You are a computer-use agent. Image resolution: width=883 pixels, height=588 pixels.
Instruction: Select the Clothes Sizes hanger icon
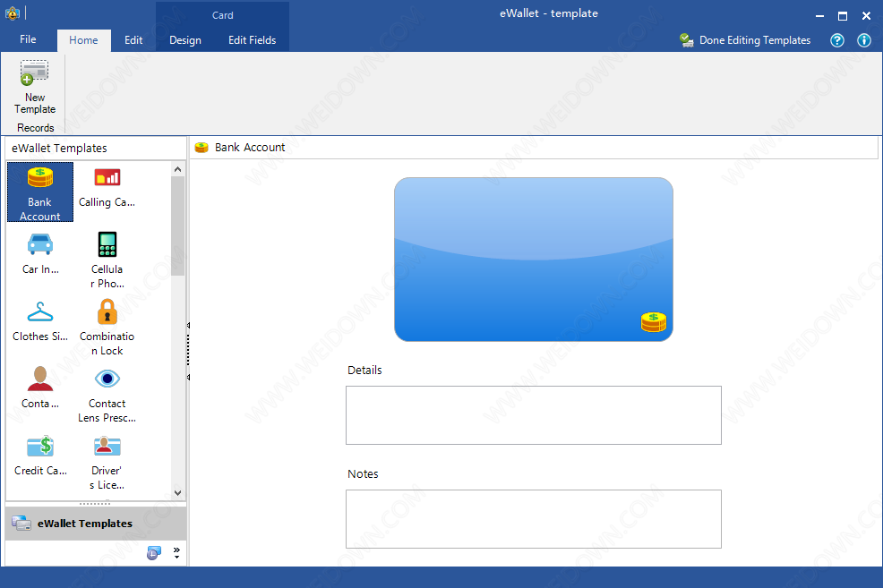click(40, 311)
